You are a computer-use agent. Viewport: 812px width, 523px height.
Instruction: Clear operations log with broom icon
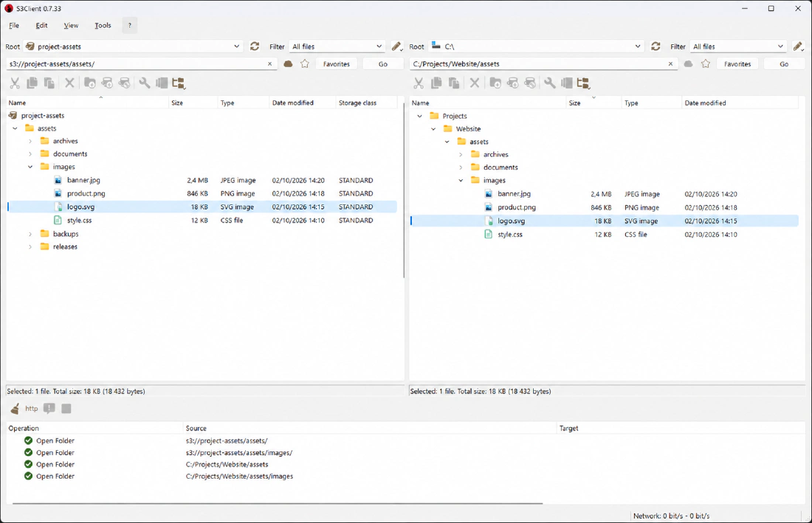pyautogui.click(x=15, y=409)
